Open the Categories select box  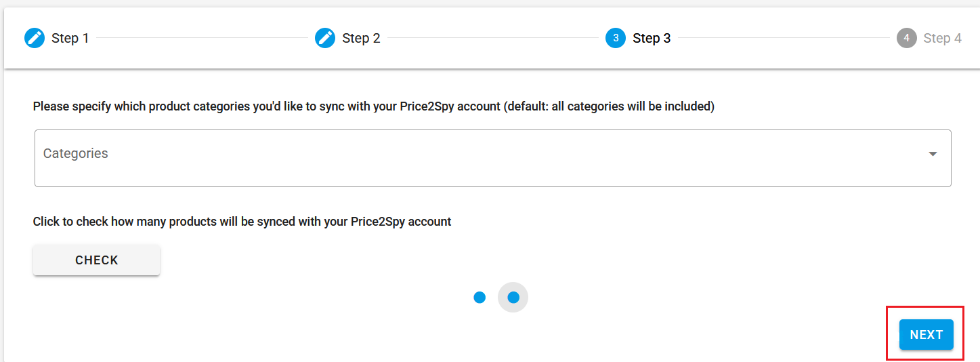(493, 158)
